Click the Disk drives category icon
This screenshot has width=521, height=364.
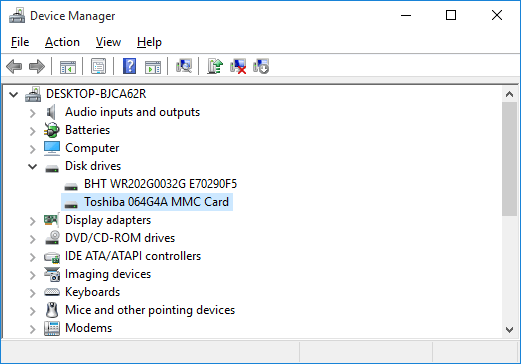[x=52, y=168]
